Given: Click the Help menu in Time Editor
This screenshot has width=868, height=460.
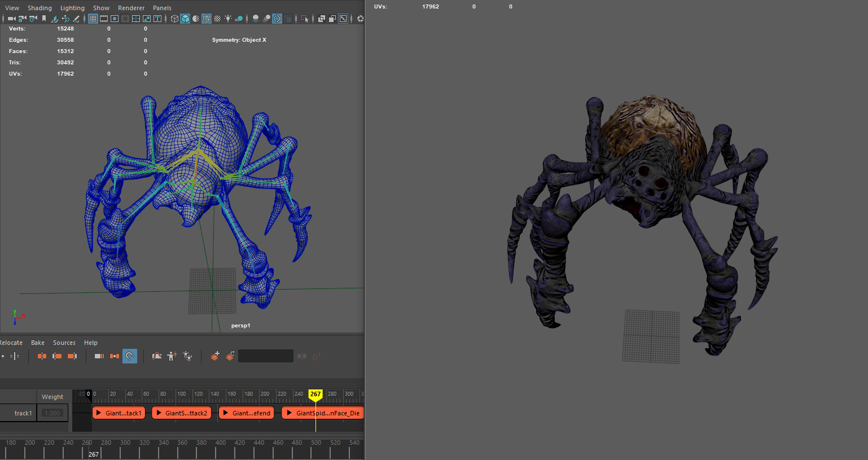Looking at the screenshot, I should (90, 343).
